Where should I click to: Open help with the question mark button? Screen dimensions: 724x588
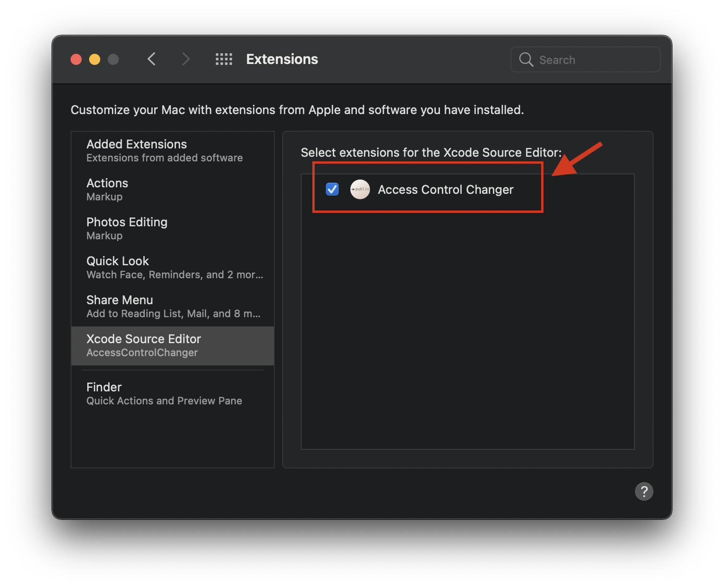coord(644,491)
